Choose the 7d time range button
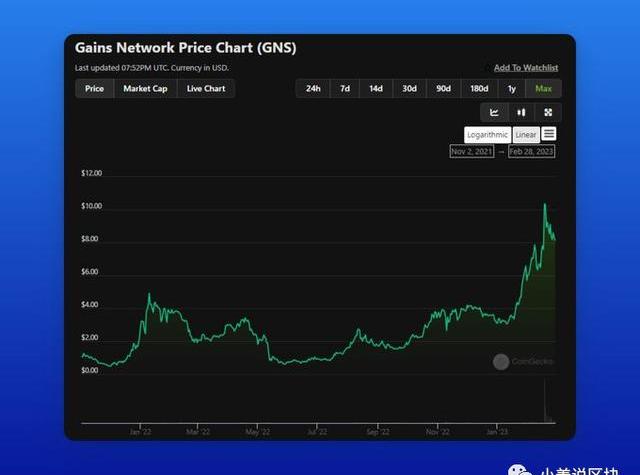Viewport: 640px width, 475px height. pyautogui.click(x=345, y=89)
